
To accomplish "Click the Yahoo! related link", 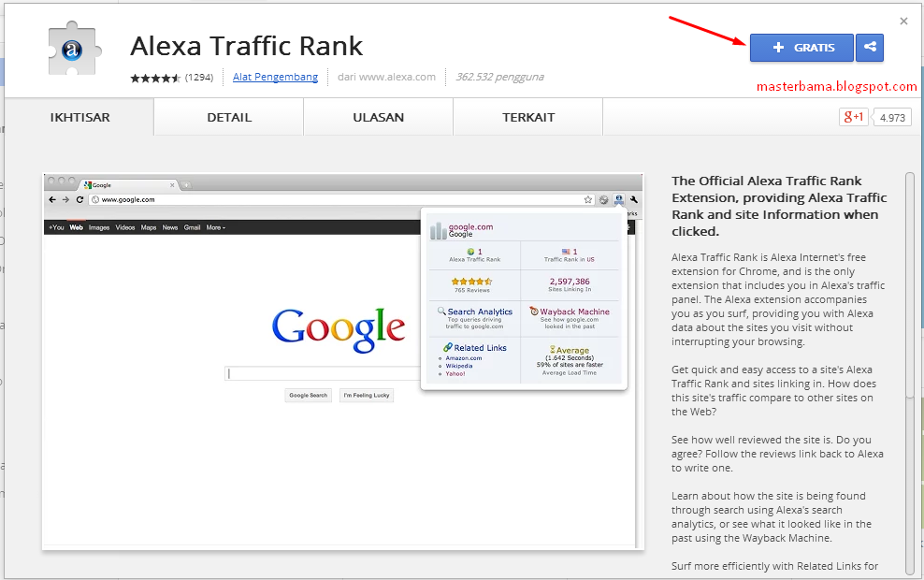I will pos(455,373).
